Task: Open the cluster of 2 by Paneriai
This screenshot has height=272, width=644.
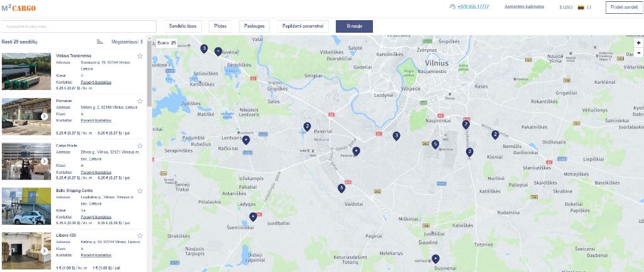Action: click(307, 126)
